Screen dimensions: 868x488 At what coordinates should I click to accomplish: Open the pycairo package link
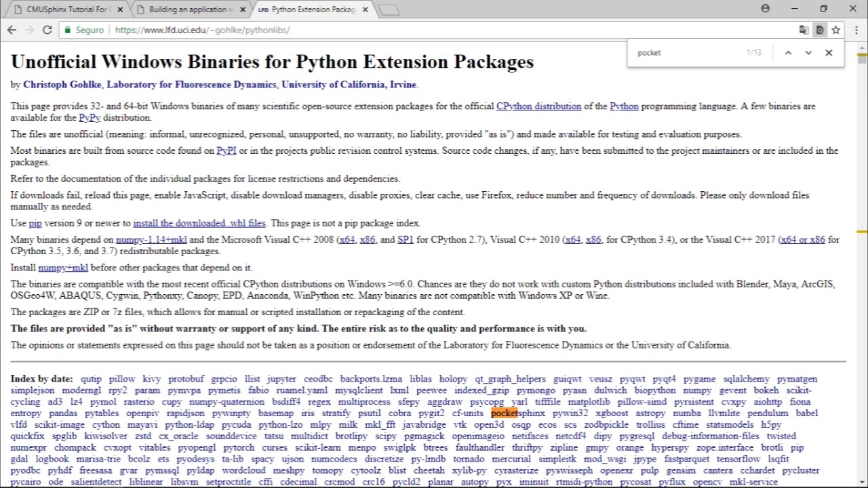tap(26, 482)
